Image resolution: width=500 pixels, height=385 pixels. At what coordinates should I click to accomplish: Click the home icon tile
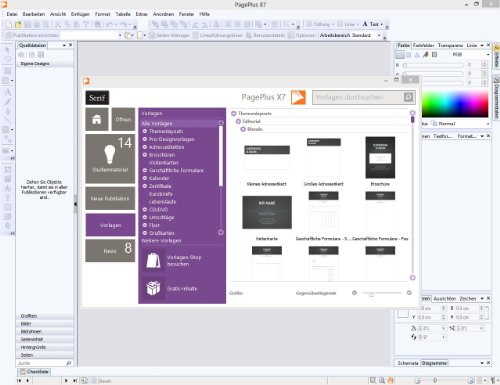point(97,119)
